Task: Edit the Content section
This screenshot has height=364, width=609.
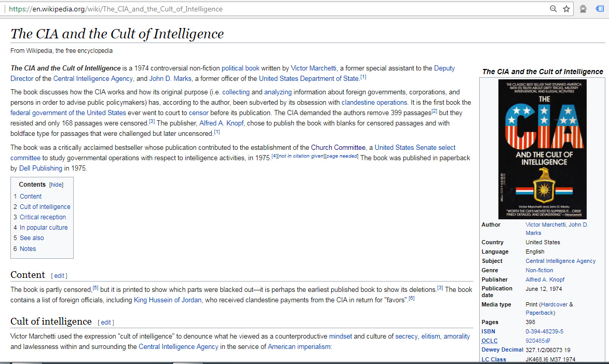Action: (x=59, y=276)
